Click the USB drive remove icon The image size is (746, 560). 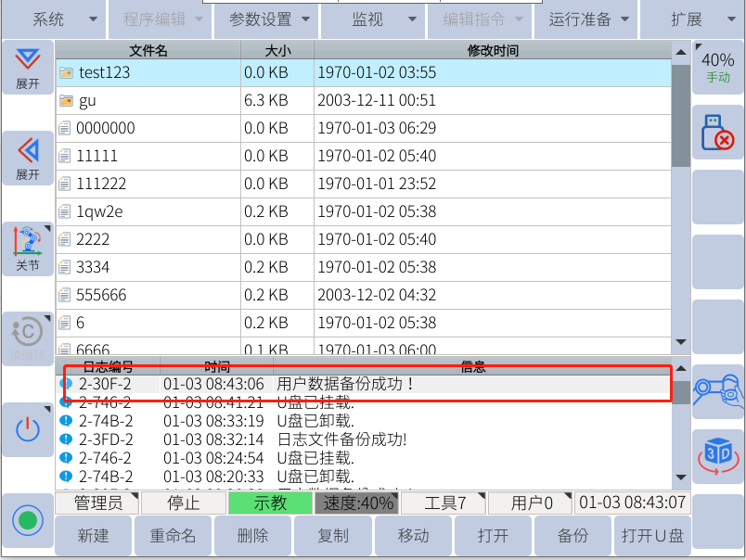(x=717, y=134)
